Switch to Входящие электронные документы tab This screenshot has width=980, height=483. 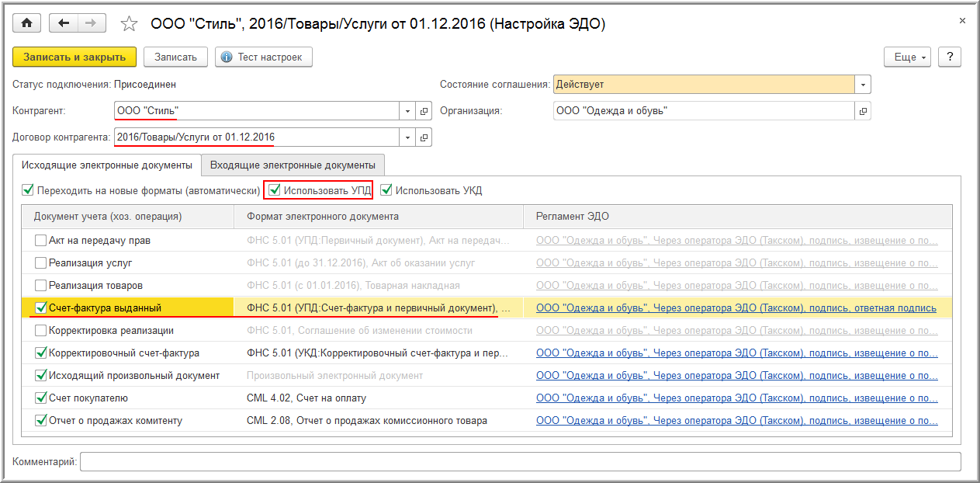pos(293,165)
